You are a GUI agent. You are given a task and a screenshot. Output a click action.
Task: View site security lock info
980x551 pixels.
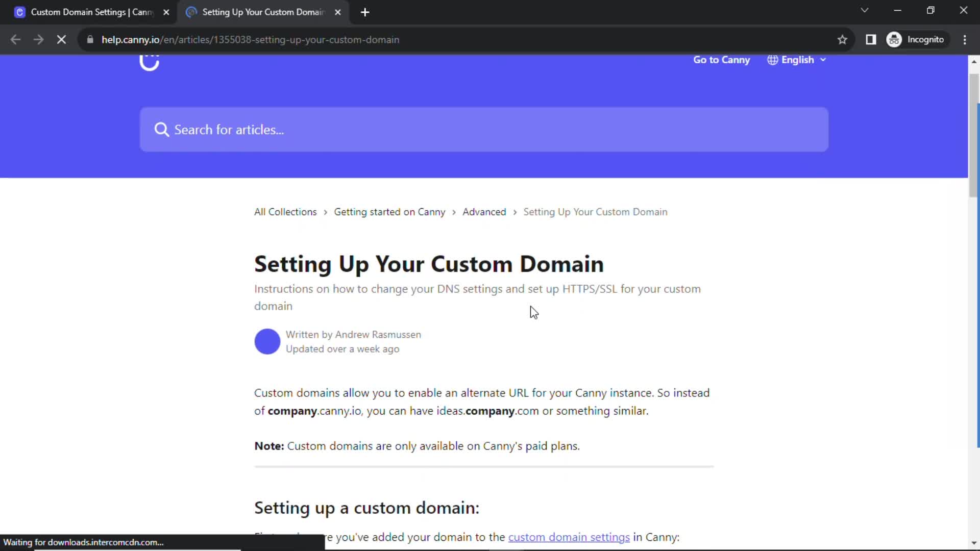(x=90, y=40)
